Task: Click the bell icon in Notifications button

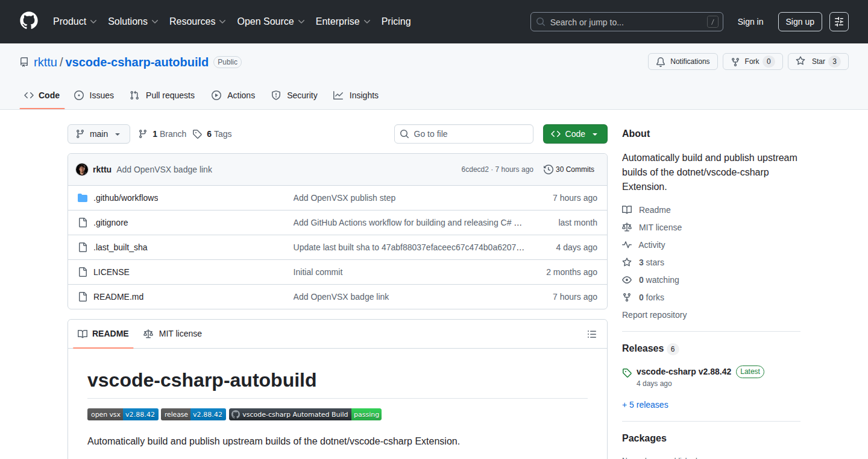Action: 661,62
